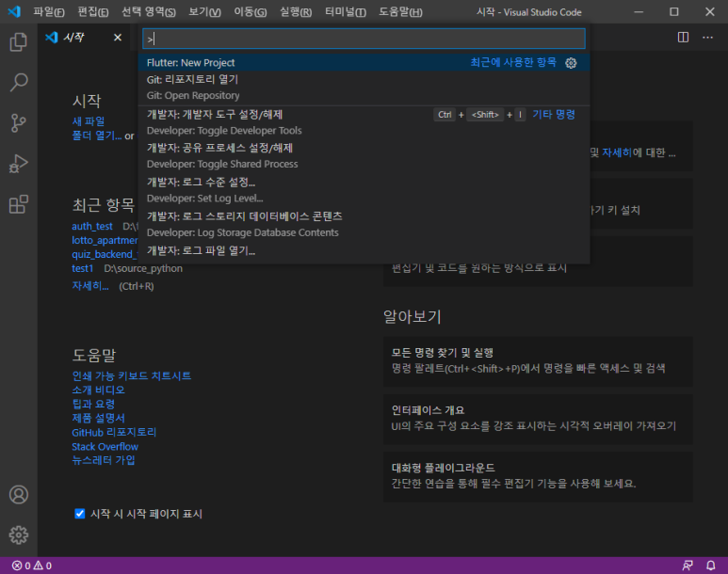The height and width of the screenshot is (574, 728).
Task: Click the gear icon on Flutter: New Project row
Action: pos(571,63)
